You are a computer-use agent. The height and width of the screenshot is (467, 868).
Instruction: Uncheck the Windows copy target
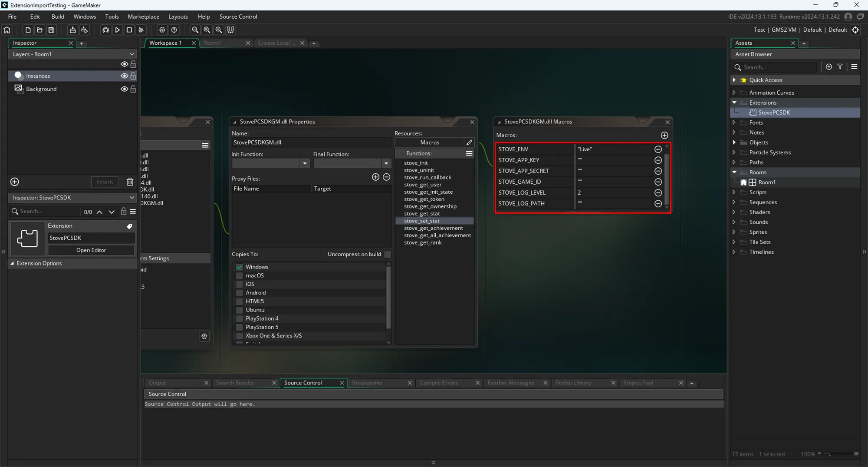(x=239, y=267)
